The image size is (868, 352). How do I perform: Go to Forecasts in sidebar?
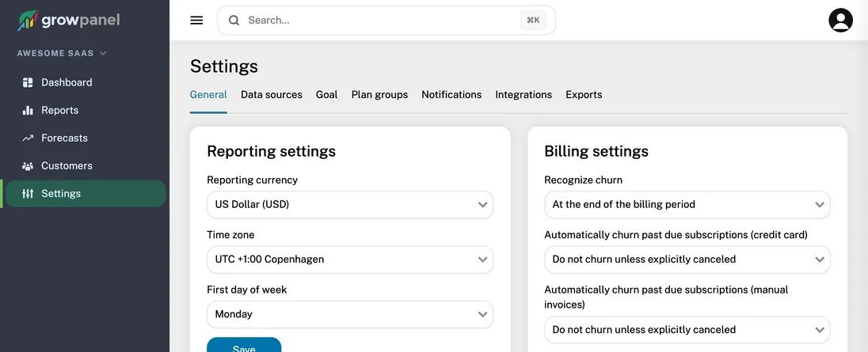86,138
